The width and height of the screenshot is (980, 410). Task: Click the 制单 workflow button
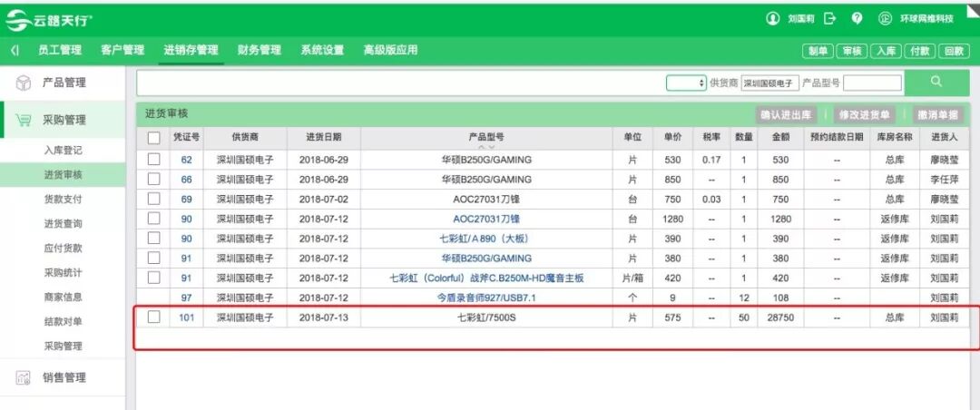[x=818, y=51]
